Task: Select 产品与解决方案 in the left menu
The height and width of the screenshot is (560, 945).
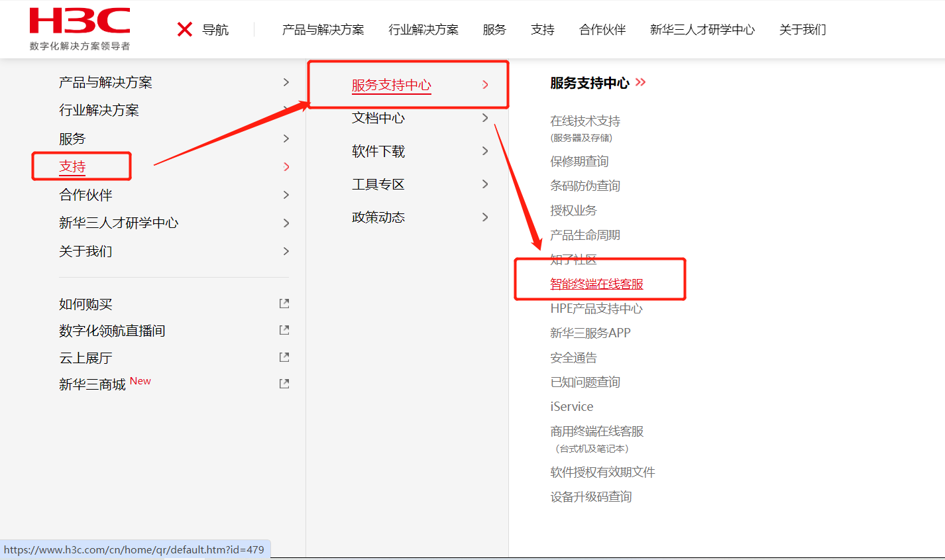Action: coord(106,82)
